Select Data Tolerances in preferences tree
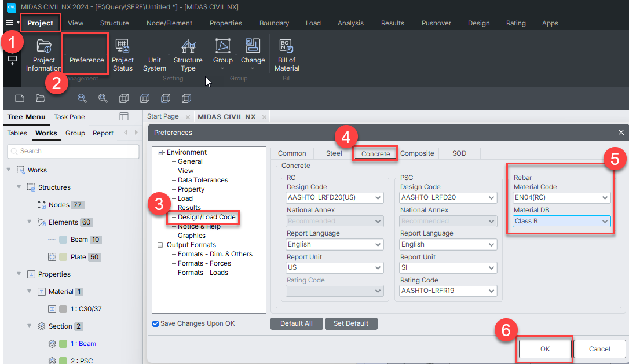Screen dimensions: 629x364 point(203,180)
